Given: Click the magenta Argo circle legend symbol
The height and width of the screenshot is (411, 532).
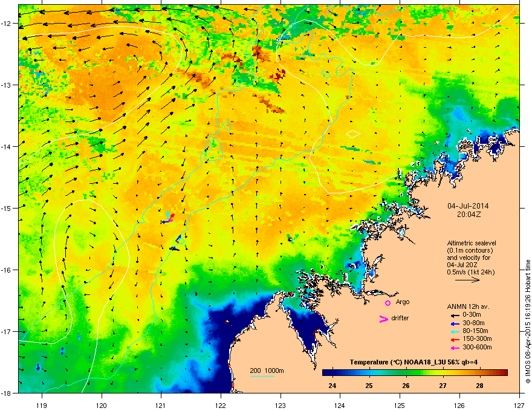Looking at the screenshot, I should pyautogui.click(x=388, y=303).
